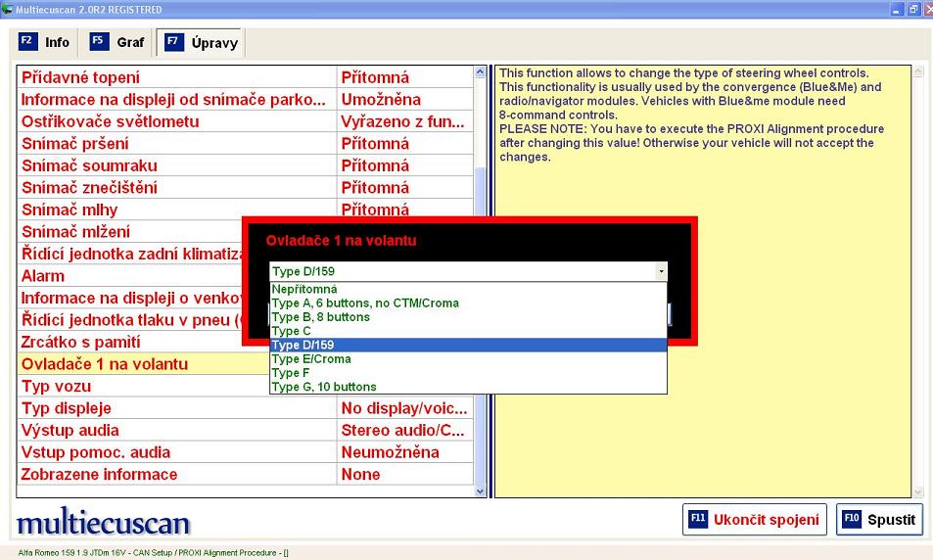Select the Alarm row
Screen dimensions: 933x560
click(129, 275)
